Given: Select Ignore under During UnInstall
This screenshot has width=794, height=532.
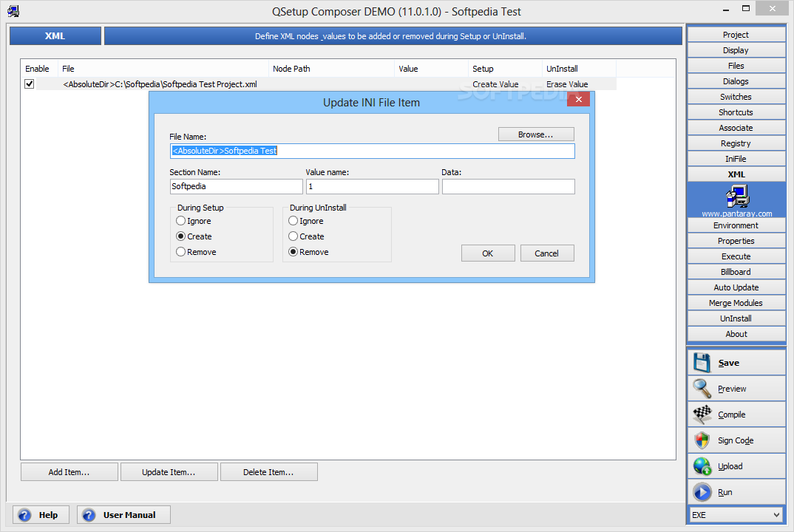Looking at the screenshot, I should coord(293,221).
